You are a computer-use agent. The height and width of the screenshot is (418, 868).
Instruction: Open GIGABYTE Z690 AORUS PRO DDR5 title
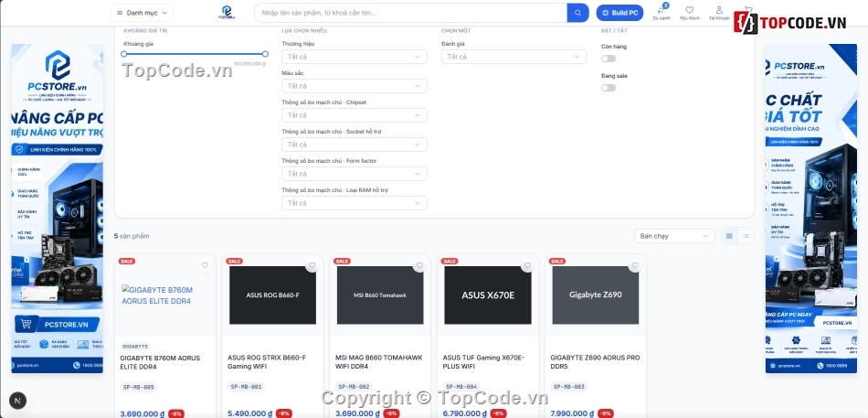point(595,362)
